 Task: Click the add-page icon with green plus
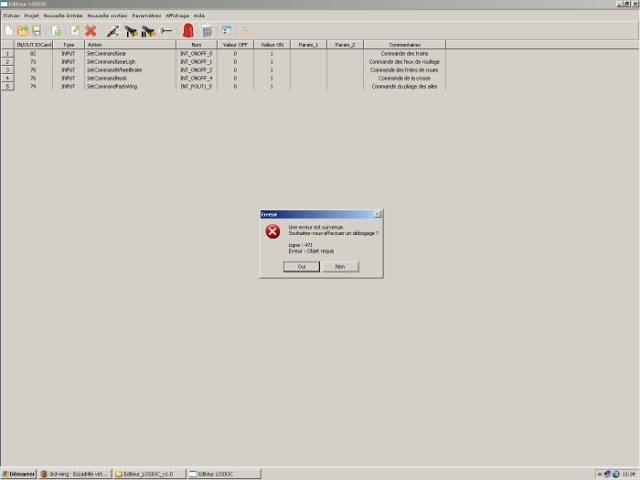[x=57, y=31]
